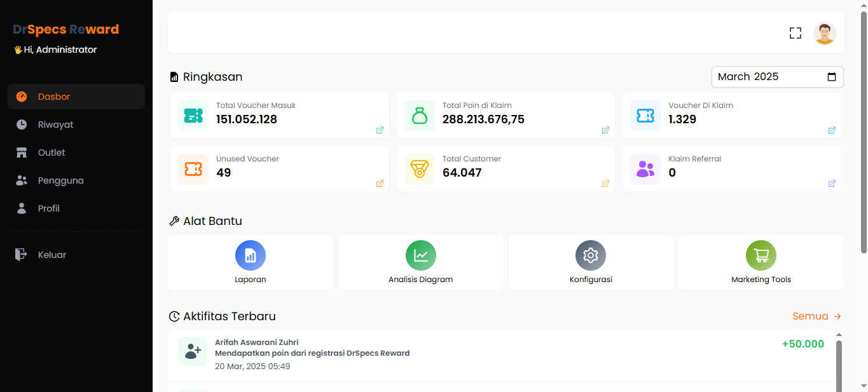Open the Total Voucher Masuk detail link icon

coord(380,130)
